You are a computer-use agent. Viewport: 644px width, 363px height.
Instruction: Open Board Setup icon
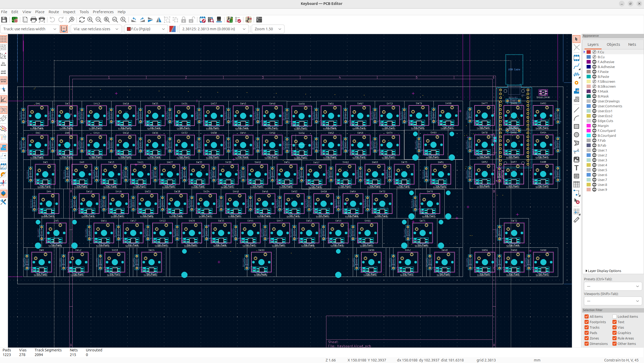click(x=15, y=20)
